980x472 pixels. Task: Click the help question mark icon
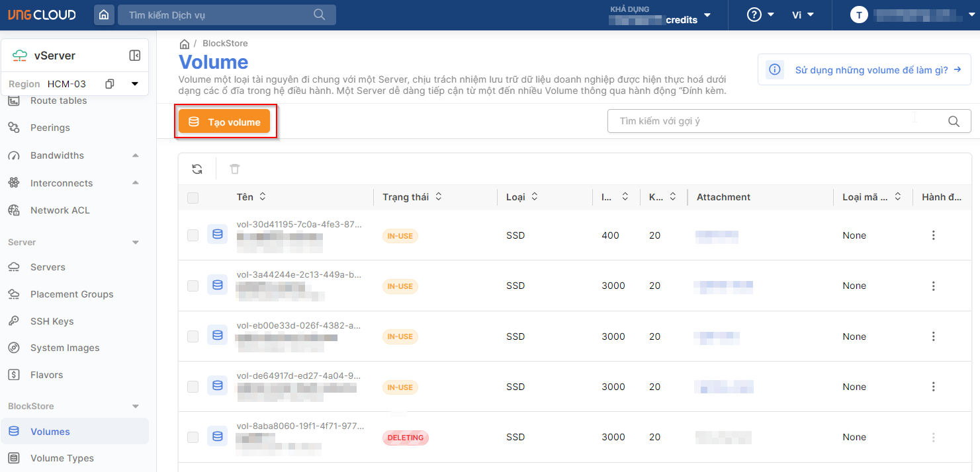click(754, 15)
